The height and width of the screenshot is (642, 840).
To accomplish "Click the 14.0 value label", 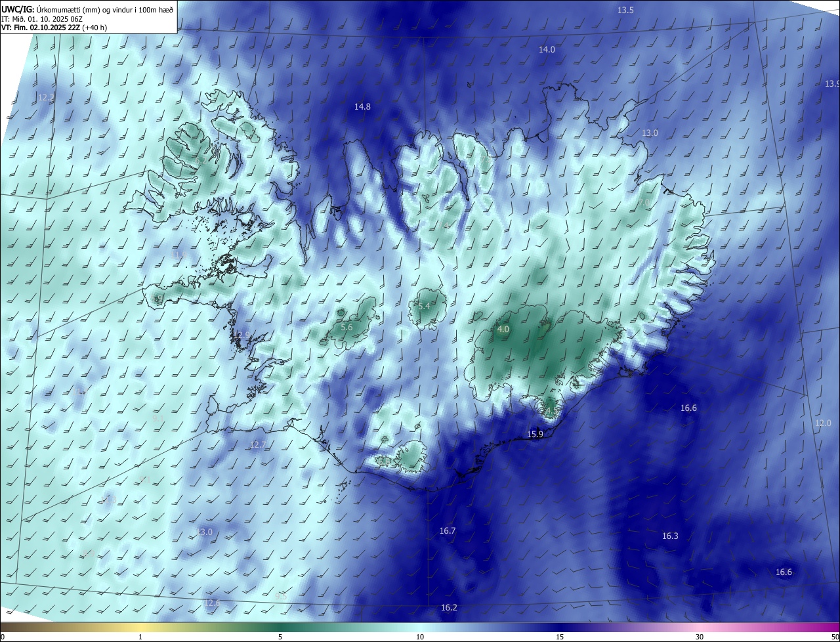I will (x=547, y=50).
